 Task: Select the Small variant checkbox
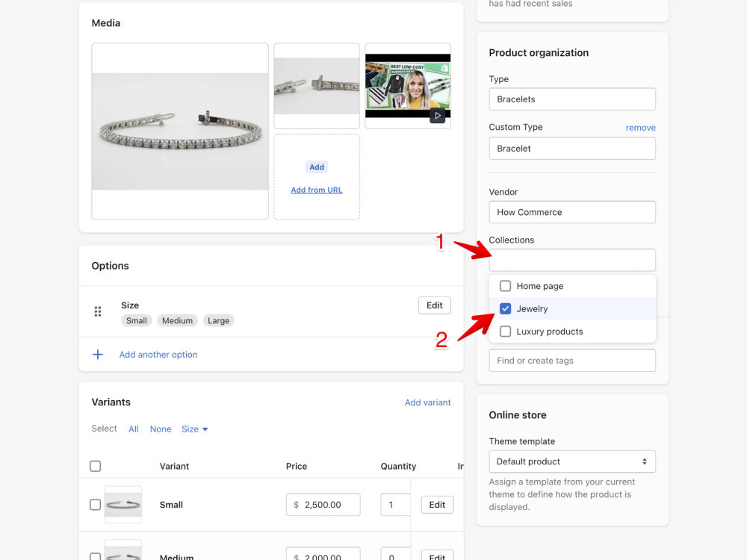tap(96, 504)
